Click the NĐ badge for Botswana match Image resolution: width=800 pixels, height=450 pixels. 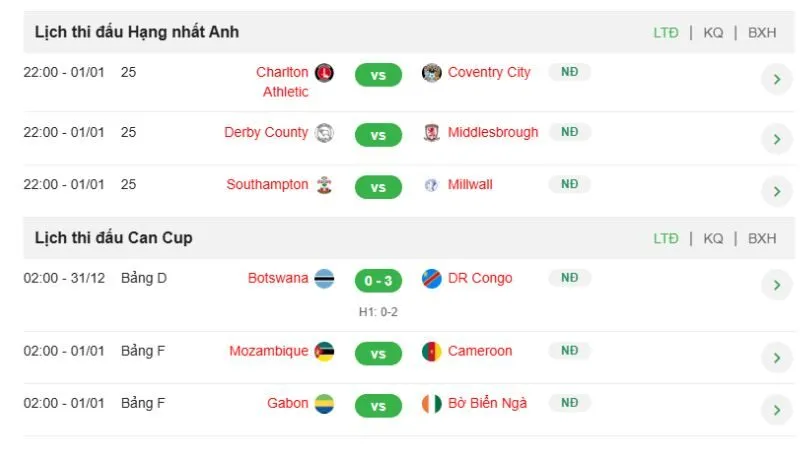[569, 278]
